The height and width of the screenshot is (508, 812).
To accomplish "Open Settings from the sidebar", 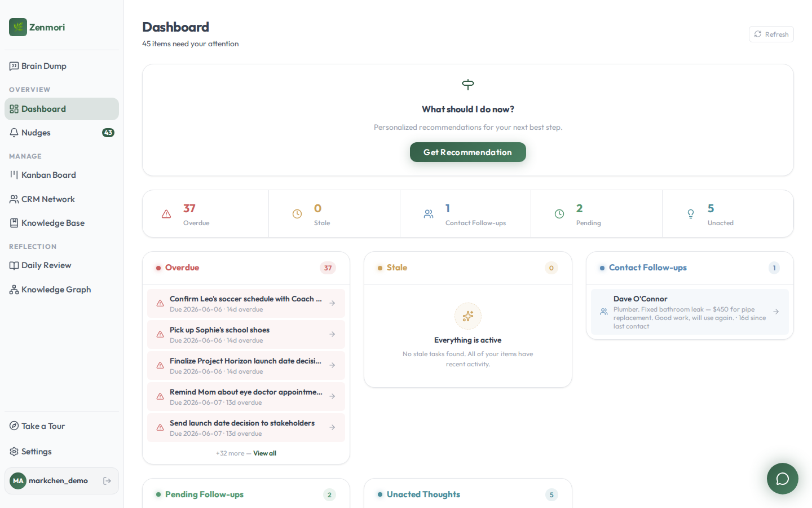I will click(x=61, y=452).
